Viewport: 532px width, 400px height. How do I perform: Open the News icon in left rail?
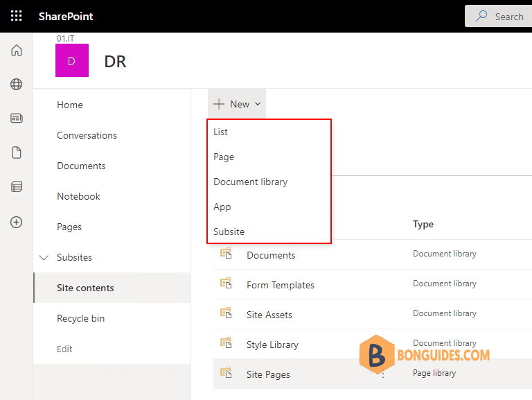[x=17, y=118]
